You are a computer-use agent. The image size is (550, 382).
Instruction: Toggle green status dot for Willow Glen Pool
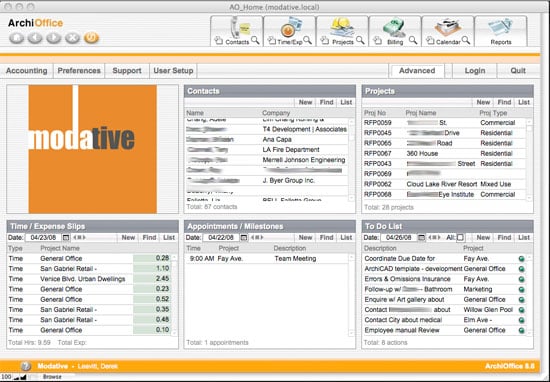(521, 310)
